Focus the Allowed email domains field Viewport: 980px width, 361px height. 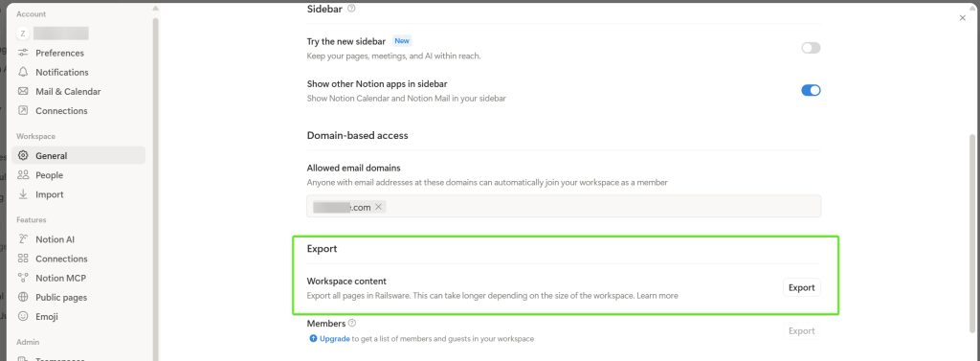(x=563, y=207)
